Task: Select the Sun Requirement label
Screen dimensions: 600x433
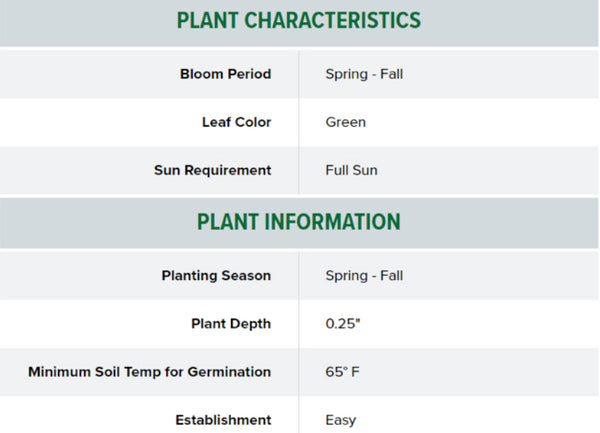Action: pyautogui.click(x=212, y=170)
